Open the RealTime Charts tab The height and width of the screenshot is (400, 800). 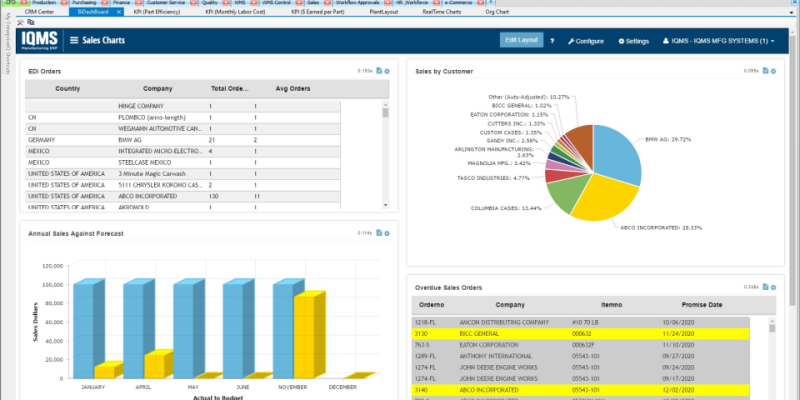coord(442,12)
